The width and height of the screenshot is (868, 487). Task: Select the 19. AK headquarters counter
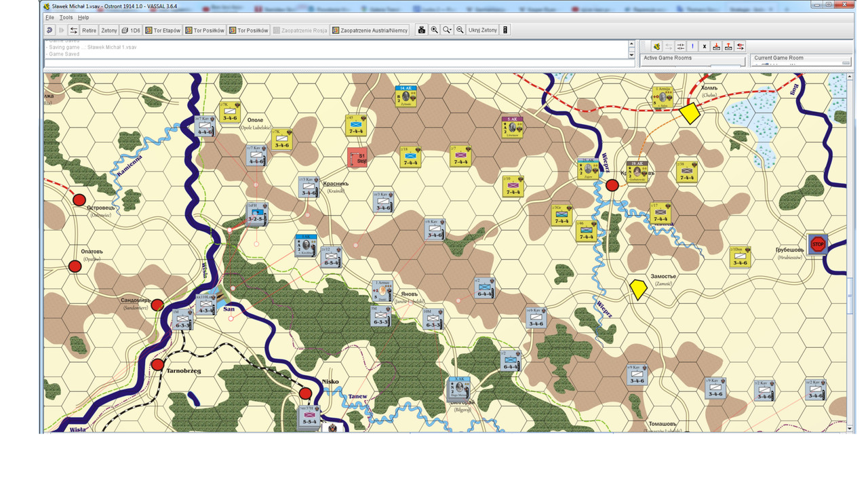(637, 172)
